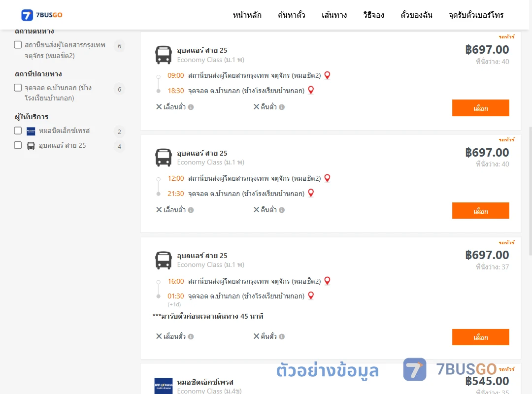Image resolution: width=532 pixels, height=394 pixels.
Task: Click the ฿545.00 price text
Action: click(487, 381)
